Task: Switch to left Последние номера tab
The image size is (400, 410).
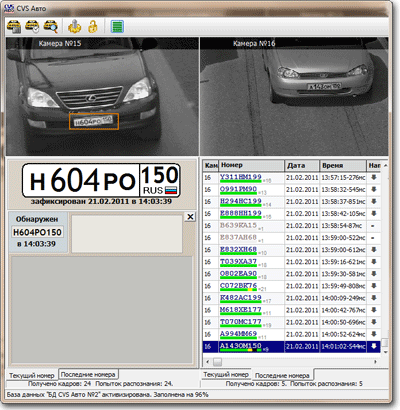Action: (88, 374)
